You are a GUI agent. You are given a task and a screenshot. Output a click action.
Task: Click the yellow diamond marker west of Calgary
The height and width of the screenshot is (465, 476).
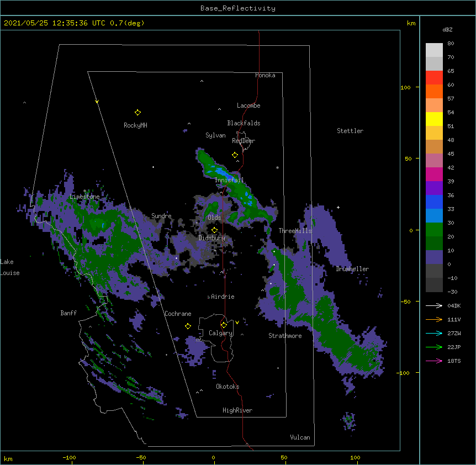pyautogui.click(x=188, y=326)
